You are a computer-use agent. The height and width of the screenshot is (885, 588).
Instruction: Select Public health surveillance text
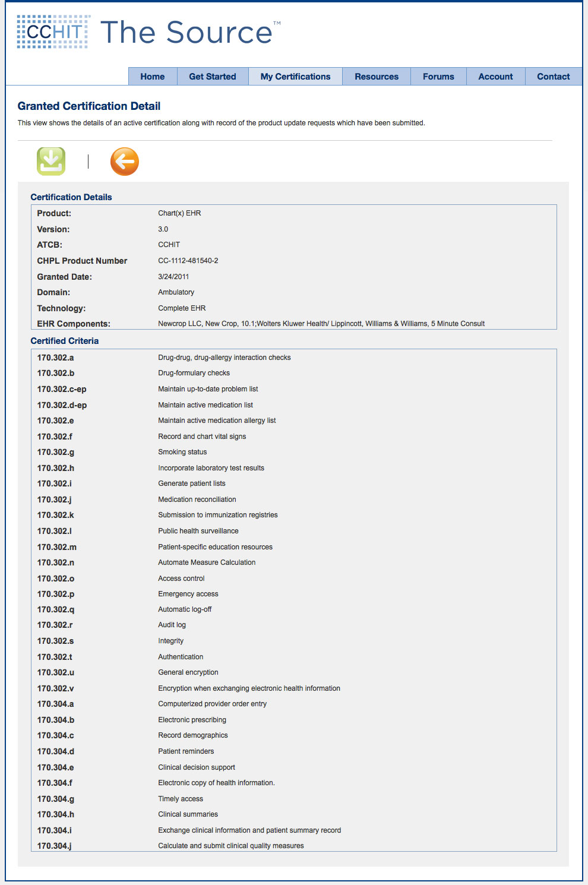coord(198,531)
